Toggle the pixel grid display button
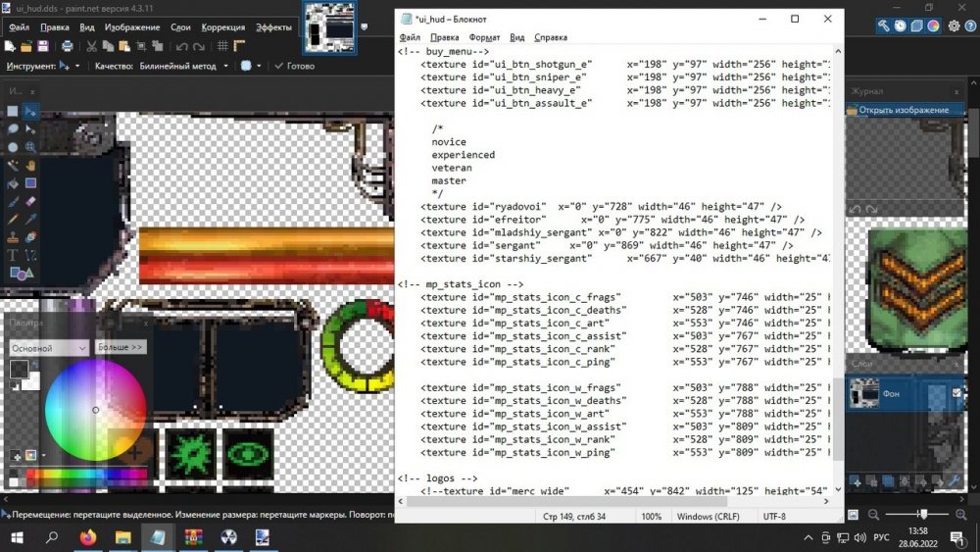This screenshot has width=980, height=552. click(222, 46)
